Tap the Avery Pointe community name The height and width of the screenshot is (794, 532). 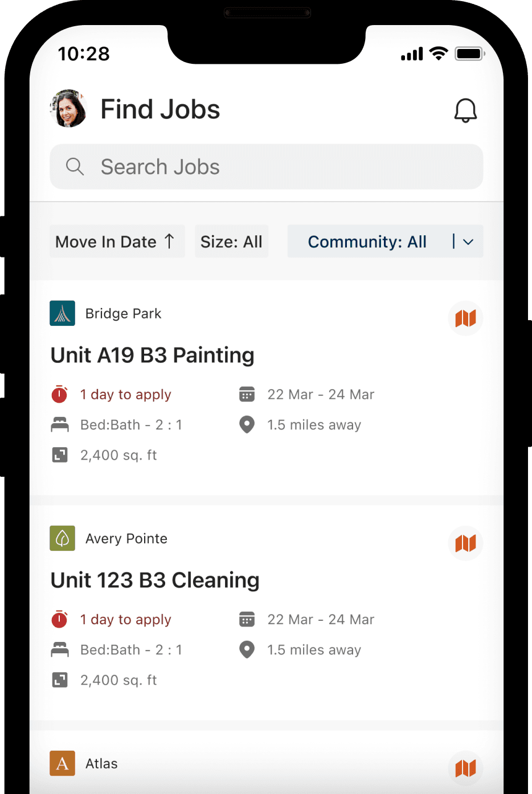[126, 538]
